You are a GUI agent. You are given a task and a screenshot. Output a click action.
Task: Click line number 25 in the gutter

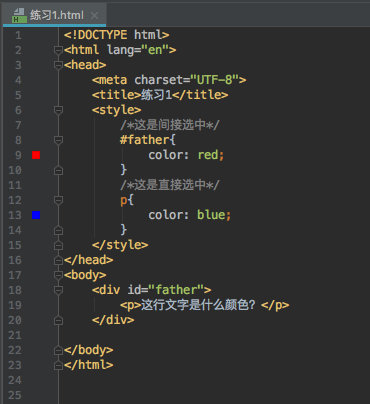click(15, 395)
